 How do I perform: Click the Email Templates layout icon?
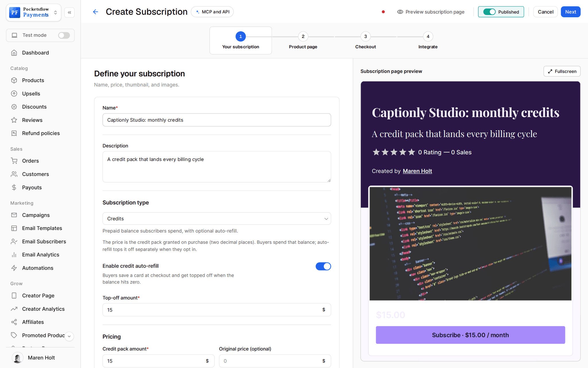tap(14, 228)
